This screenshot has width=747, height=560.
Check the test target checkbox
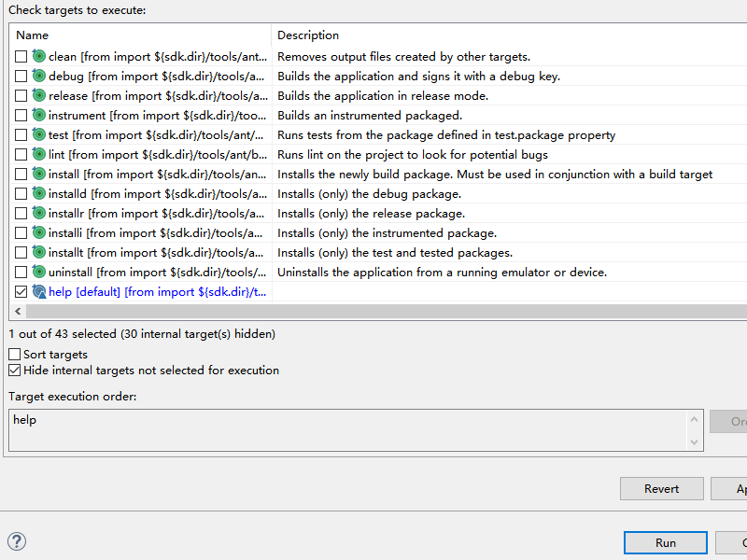coord(21,135)
